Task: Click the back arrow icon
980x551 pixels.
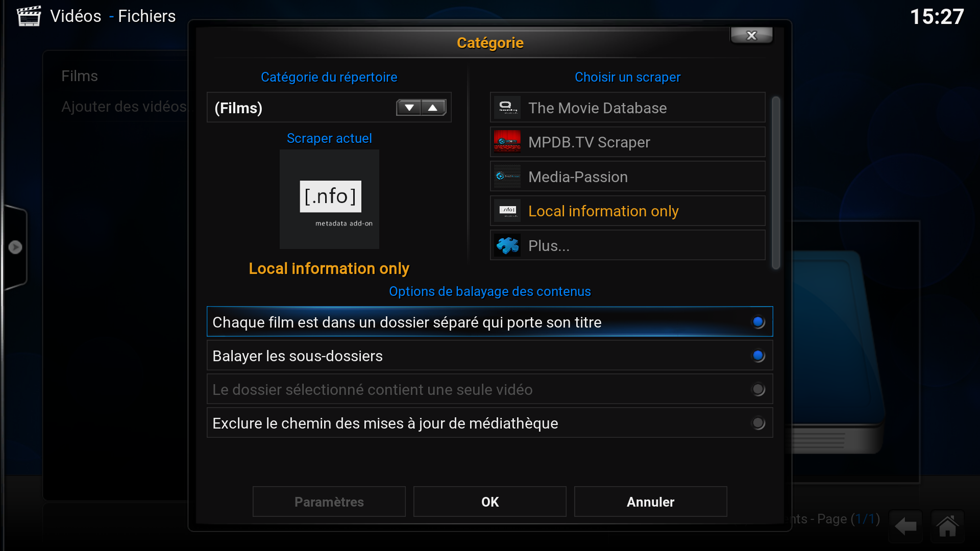Action: point(905,526)
